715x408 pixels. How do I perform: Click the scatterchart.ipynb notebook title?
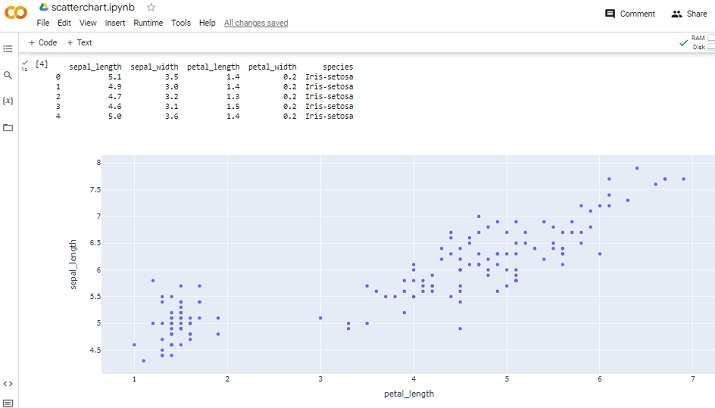96,7
